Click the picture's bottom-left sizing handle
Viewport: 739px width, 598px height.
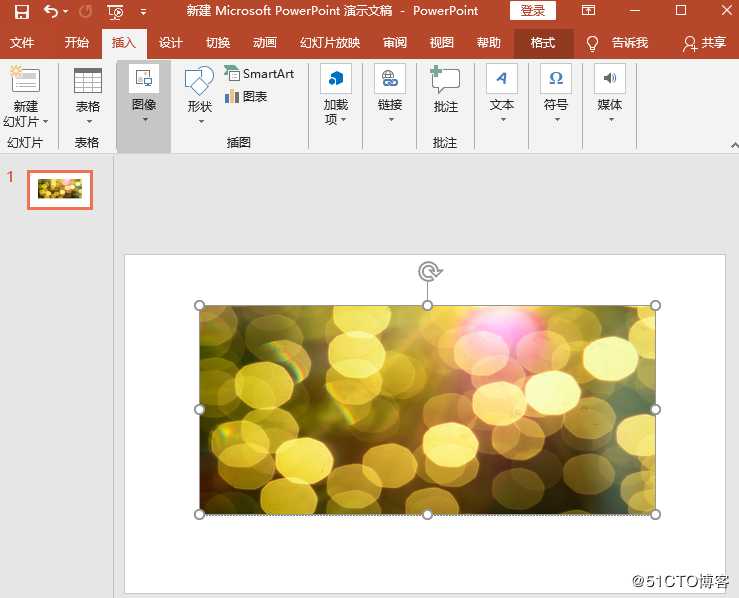(x=199, y=515)
